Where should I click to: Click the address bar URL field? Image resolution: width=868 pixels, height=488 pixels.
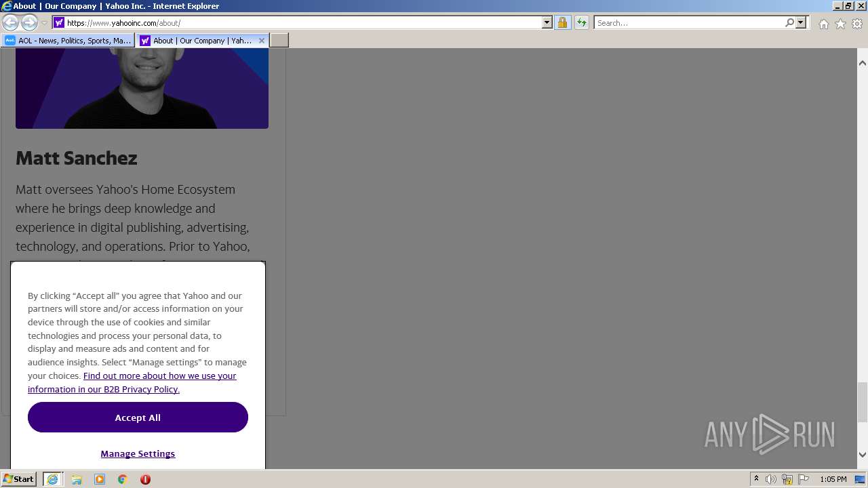[303, 22]
